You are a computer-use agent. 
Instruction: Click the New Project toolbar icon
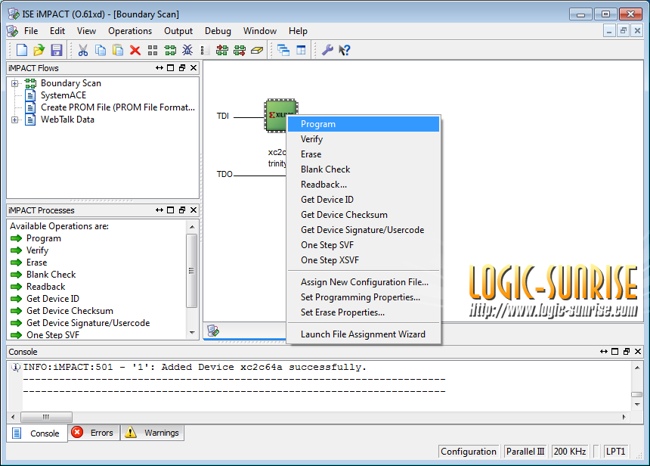click(x=22, y=50)
